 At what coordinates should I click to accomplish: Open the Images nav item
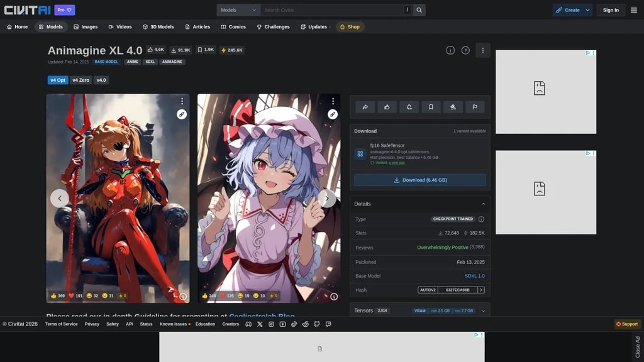pyautogui.click(x=86, y=26)
